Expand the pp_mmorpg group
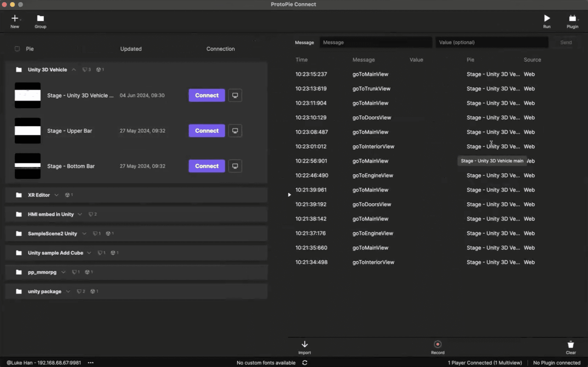 (63, 272)
